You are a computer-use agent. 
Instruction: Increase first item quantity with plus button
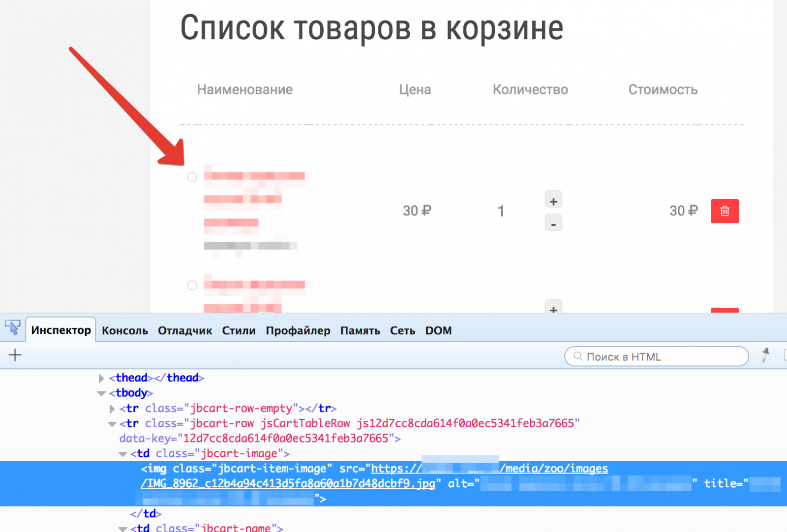[553, 201]
